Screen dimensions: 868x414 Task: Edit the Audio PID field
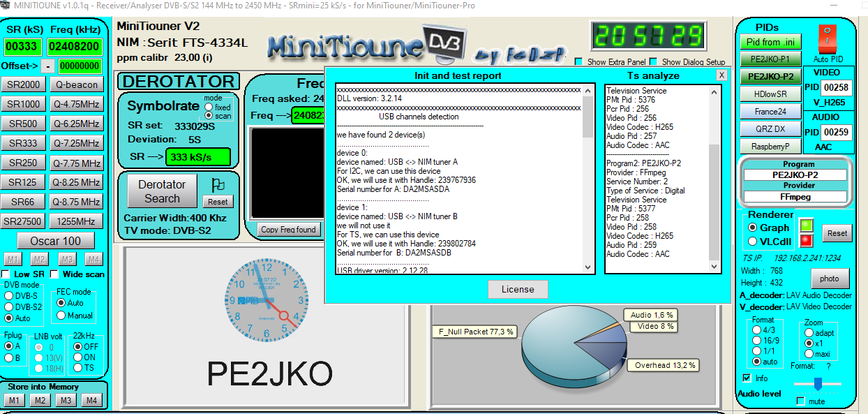(836, 132)
